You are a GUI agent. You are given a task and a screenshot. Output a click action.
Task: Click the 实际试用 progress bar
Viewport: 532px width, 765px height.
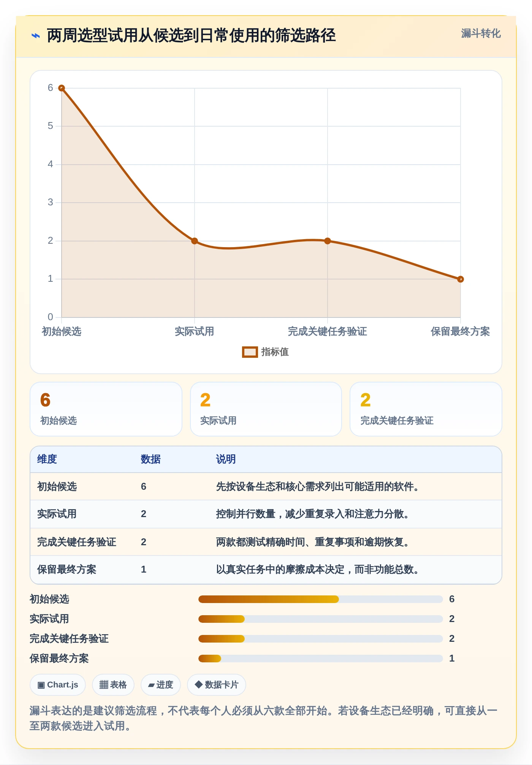tap(321, 619)
